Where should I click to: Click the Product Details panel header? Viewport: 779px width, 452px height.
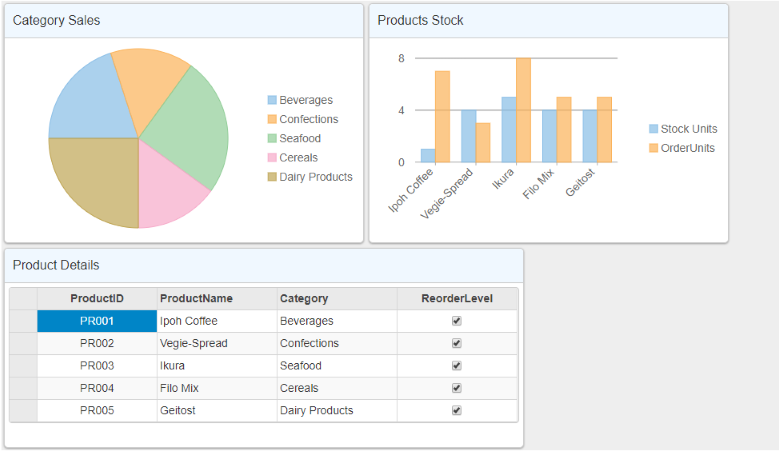click(263, 265)
